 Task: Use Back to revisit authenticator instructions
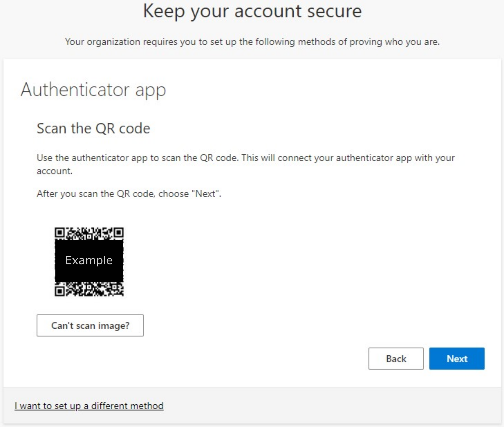point(396,359)
